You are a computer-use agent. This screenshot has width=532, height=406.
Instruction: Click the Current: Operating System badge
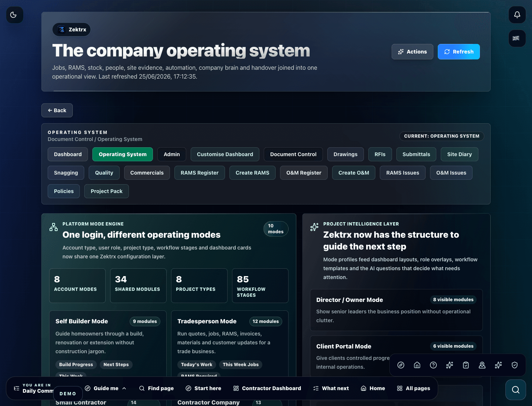tap(441, 136)
